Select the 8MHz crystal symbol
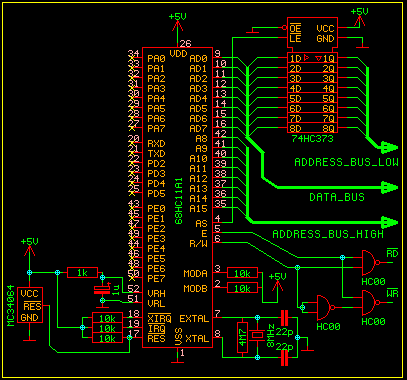 pos(257,335)
